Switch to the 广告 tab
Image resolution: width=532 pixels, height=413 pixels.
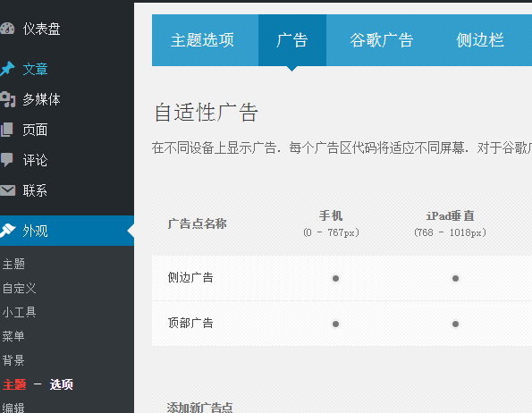(292, 40)
